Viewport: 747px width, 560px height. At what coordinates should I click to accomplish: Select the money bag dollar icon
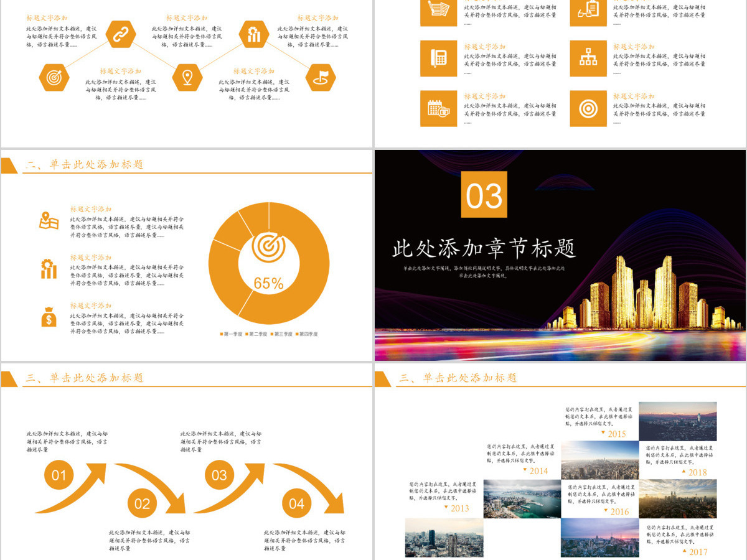[49, 317]
